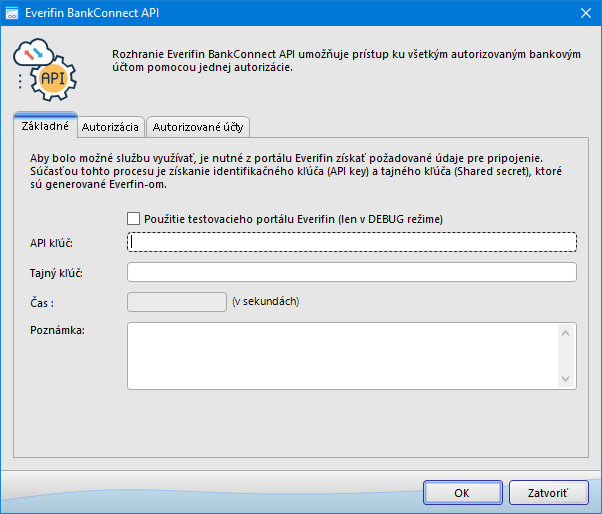Click the window icon in the title bar

coord(12,13)
